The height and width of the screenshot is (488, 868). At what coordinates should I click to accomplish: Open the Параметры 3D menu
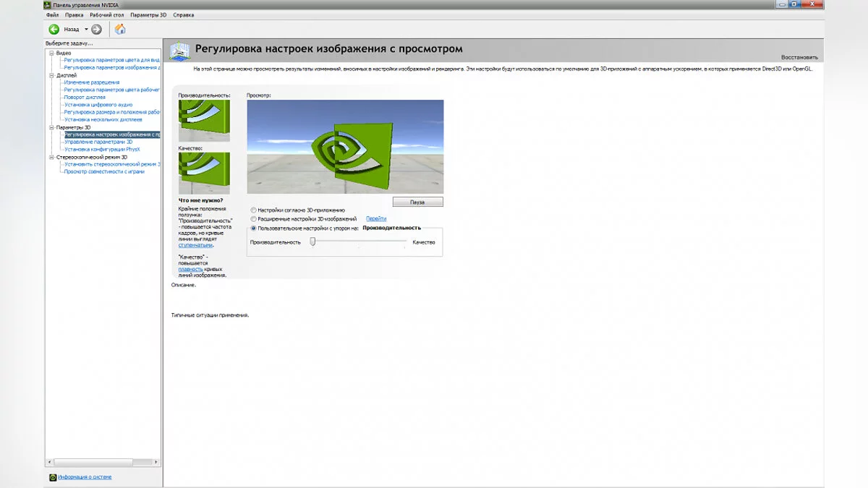pos(148,14)
